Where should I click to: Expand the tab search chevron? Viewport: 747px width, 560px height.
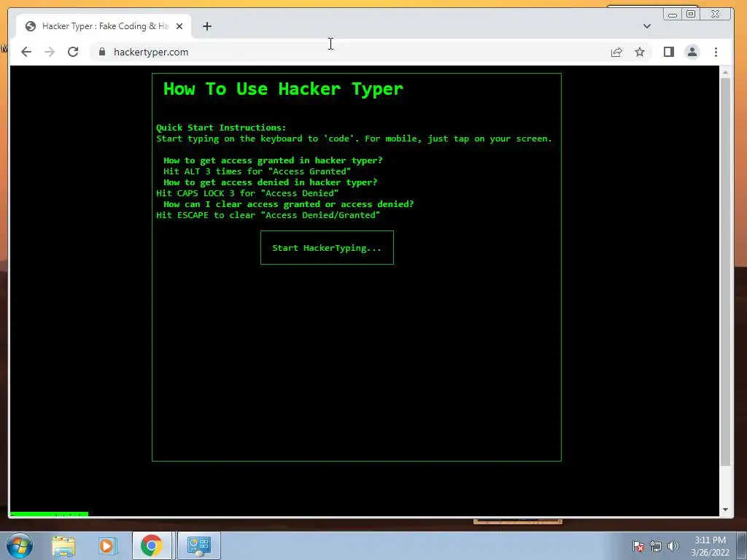click(647, 26)
